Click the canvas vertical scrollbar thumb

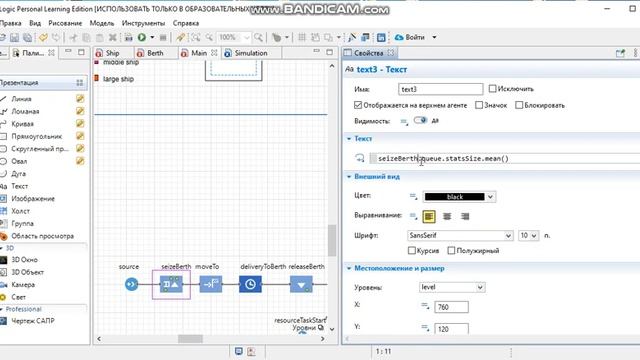point(332,240)
